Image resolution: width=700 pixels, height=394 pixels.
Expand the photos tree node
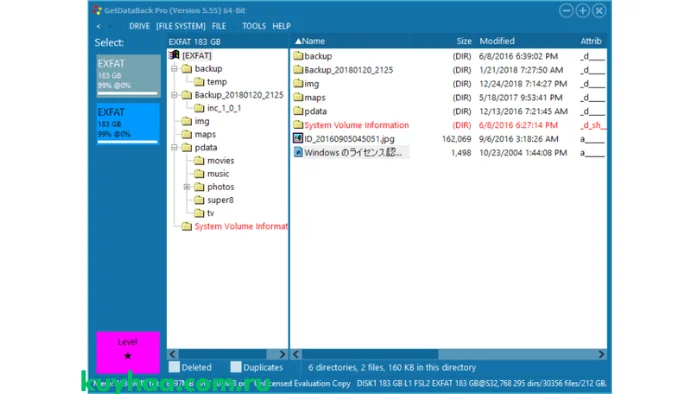pos(187,187)
